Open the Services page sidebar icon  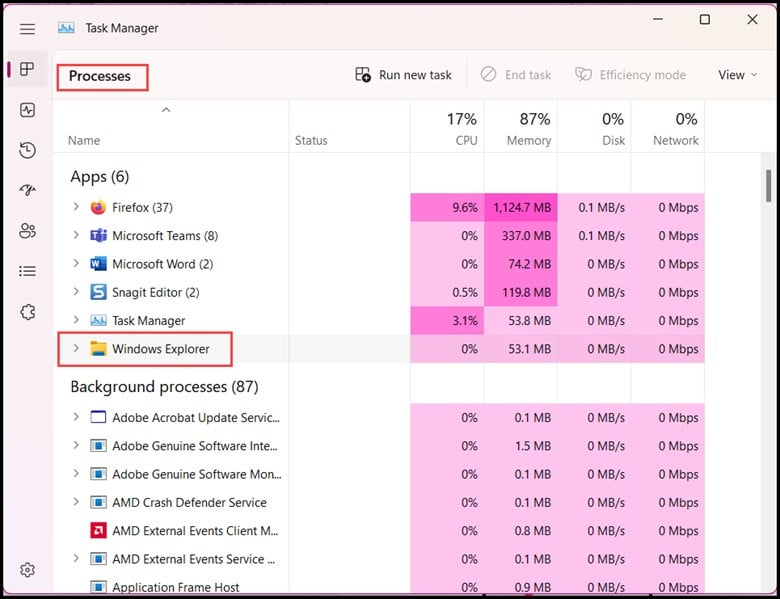coord(27,312)
